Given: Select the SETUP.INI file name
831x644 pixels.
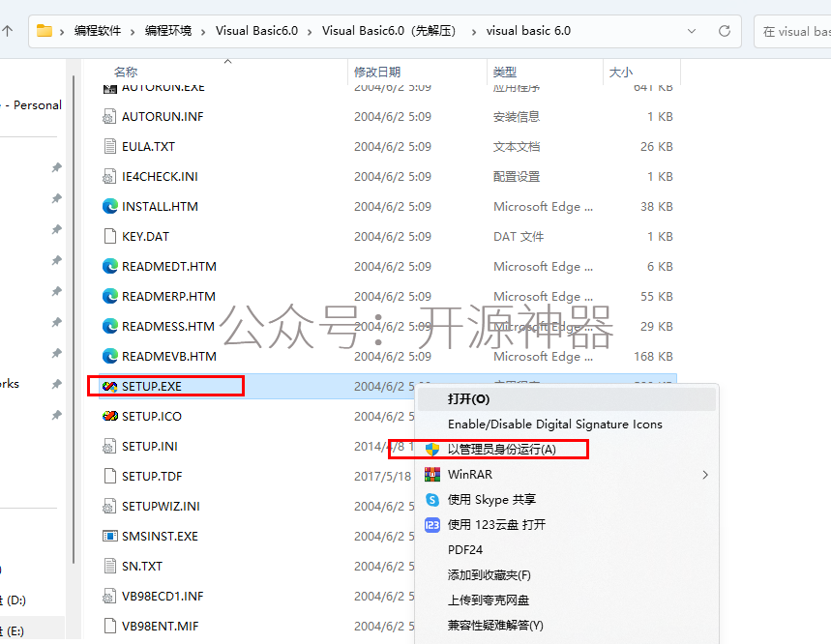Looking at the screenshot, I should pos(150,447).
